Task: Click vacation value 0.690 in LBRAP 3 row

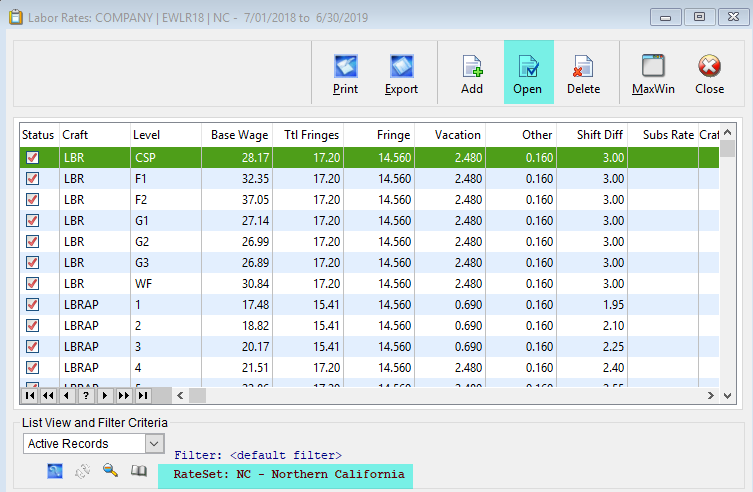Action: (450, 347)
